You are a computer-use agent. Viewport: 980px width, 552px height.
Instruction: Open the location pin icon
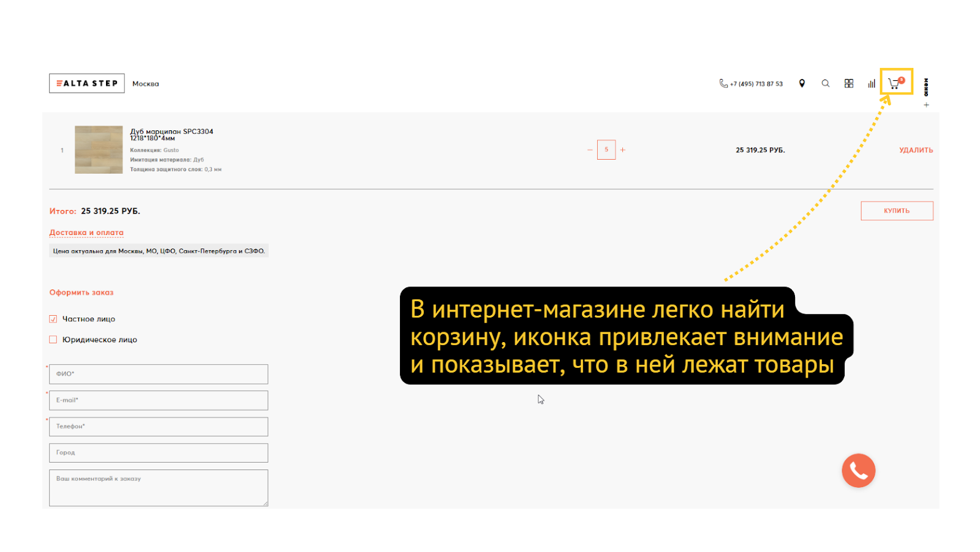tap(802, 83)
